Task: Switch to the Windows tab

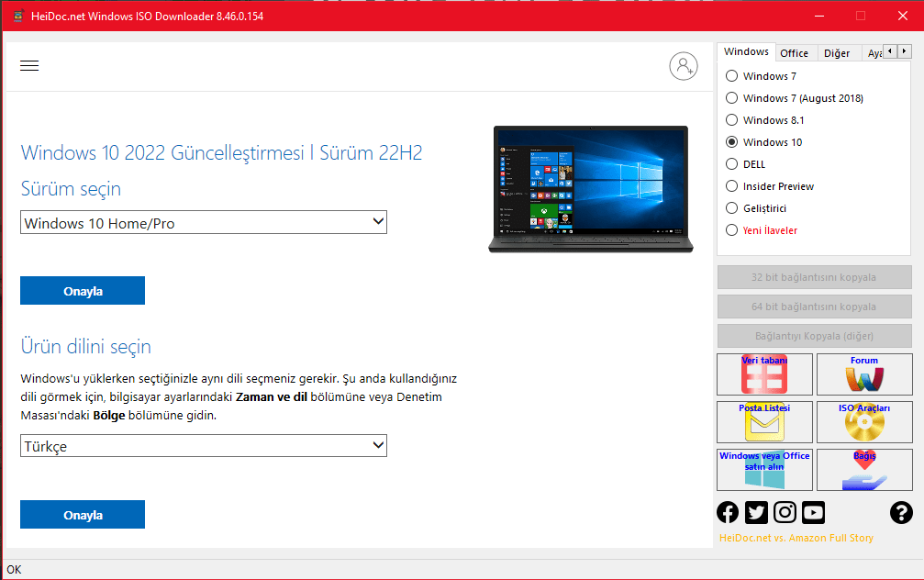Action: [x=746, y=52]
